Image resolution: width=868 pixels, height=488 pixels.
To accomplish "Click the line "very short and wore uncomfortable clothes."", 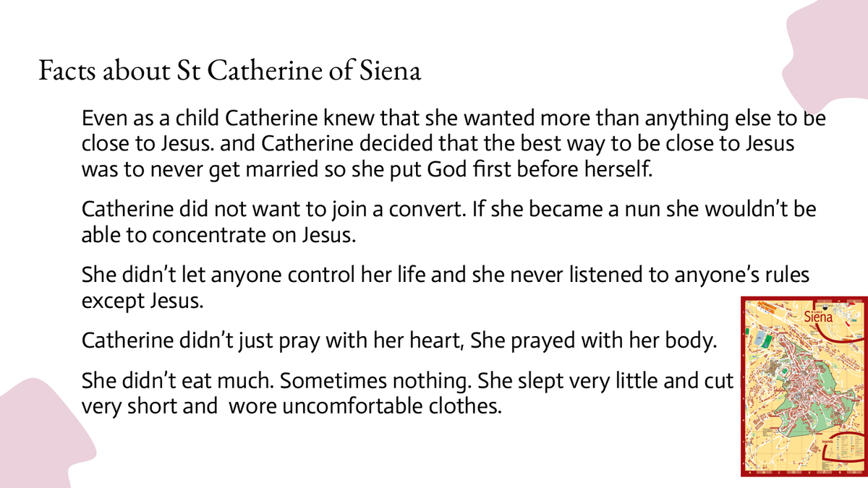I will 292,406.
